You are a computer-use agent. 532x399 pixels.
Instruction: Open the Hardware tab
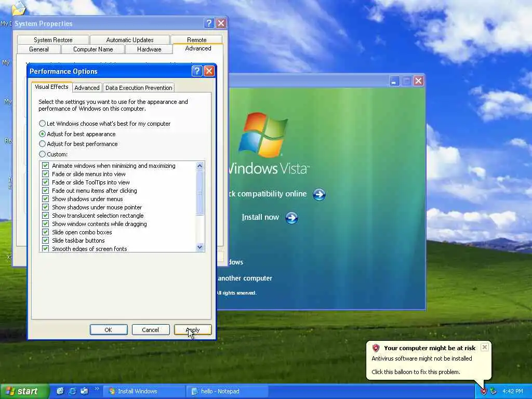pos(149,49)
